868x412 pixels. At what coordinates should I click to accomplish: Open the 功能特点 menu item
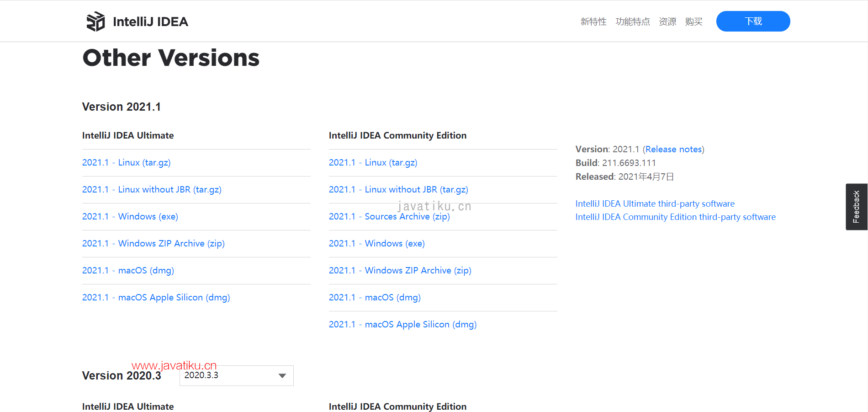click(x=633, y=21)
